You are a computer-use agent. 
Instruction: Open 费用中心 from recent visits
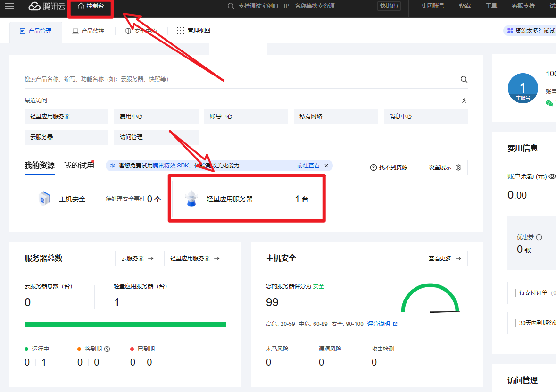pyautogui.click(x=156, y=117)
